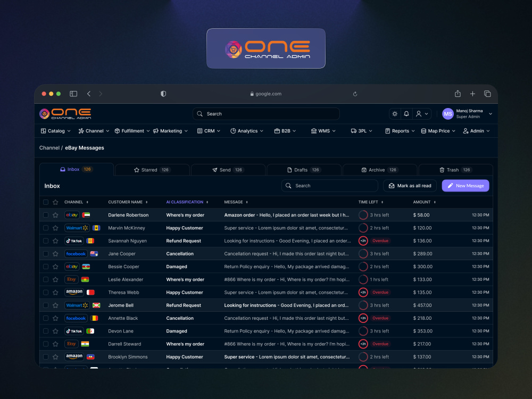Star the Savannah Nguyen message

coord(55,241)
